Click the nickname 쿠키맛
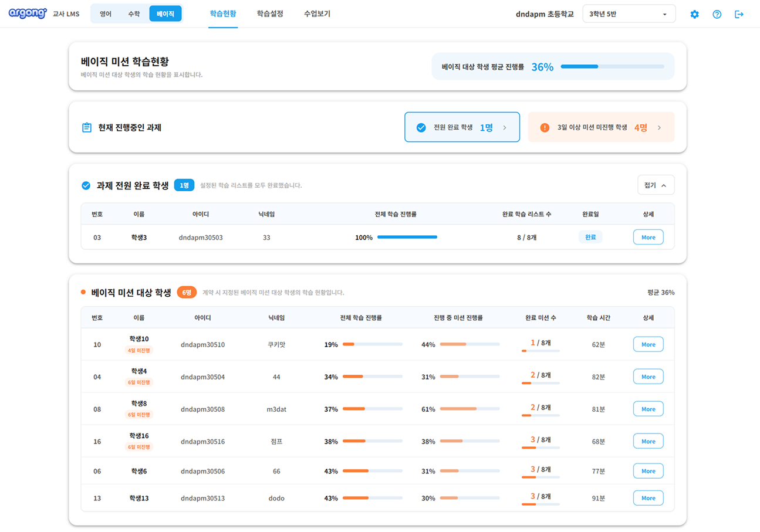The width and height of the screenshot is (760, 532). click(x=276, y=345)
